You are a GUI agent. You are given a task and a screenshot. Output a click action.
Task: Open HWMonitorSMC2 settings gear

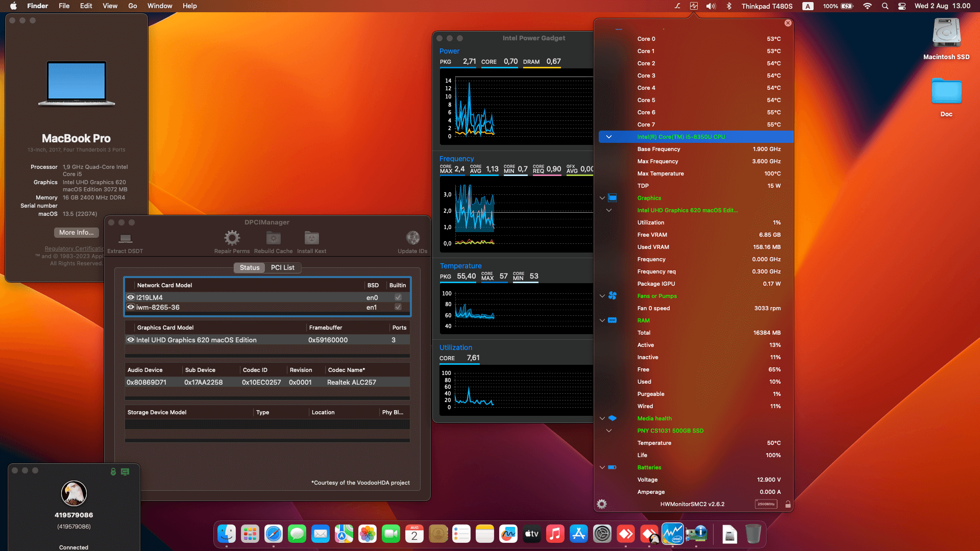click(x=602, y=504)
